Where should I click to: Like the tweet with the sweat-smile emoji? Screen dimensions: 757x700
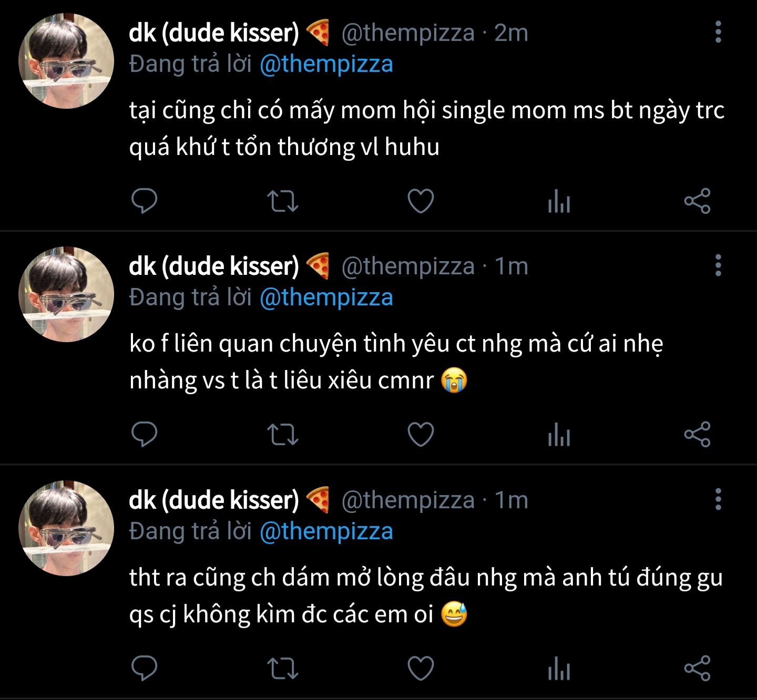[x=421, y=668]
